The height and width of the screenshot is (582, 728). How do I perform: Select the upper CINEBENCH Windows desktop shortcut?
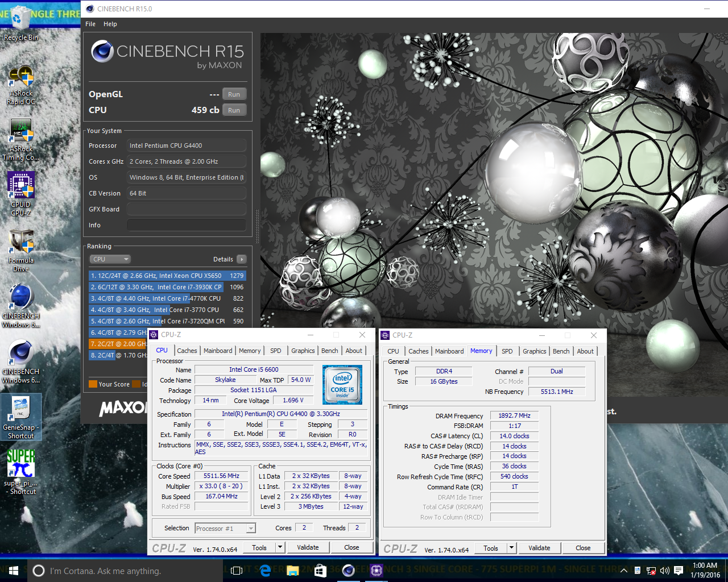21,306
